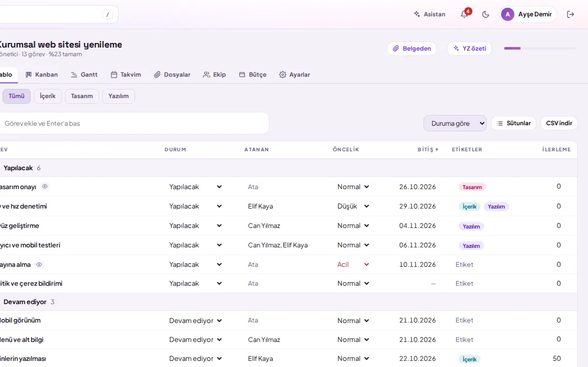Click İçerik tag on yazılması row
The width and height of the screenshot is (588, 367).
pyautogui.click(x=469, y=359)
